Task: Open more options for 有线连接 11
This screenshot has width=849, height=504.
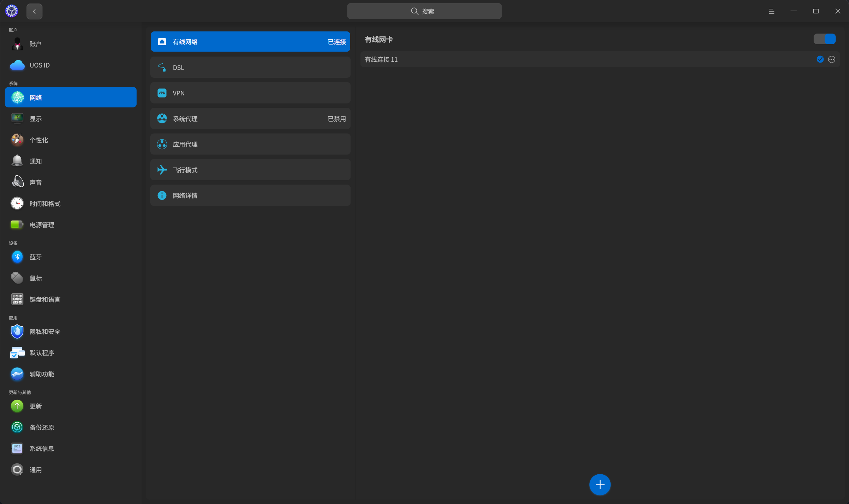Action: point(832,59)
